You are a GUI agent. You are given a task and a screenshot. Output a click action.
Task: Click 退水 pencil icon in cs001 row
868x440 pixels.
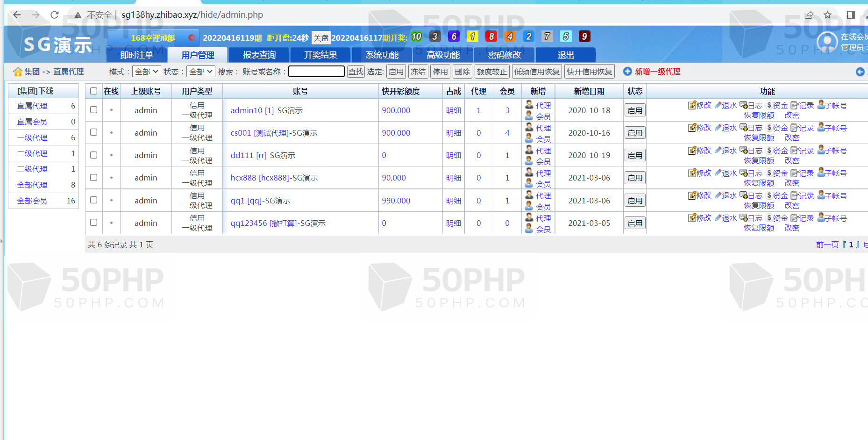click(x=718, y=128)
